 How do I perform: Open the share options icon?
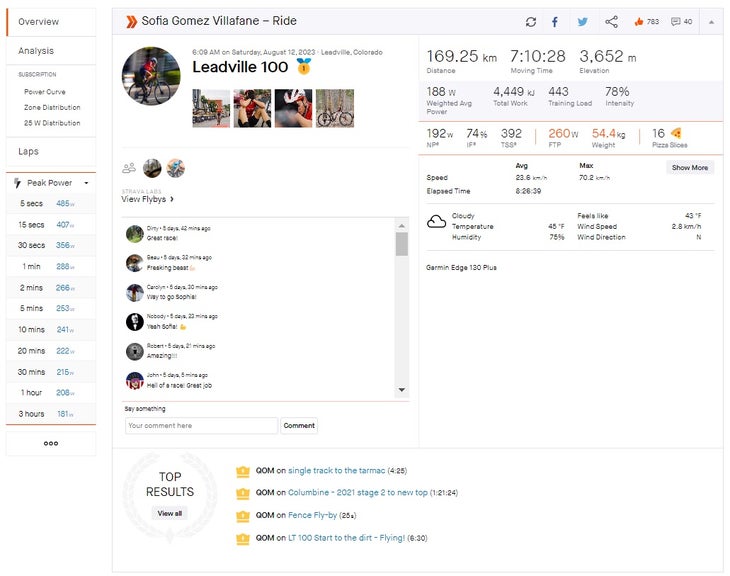(611, 22)
